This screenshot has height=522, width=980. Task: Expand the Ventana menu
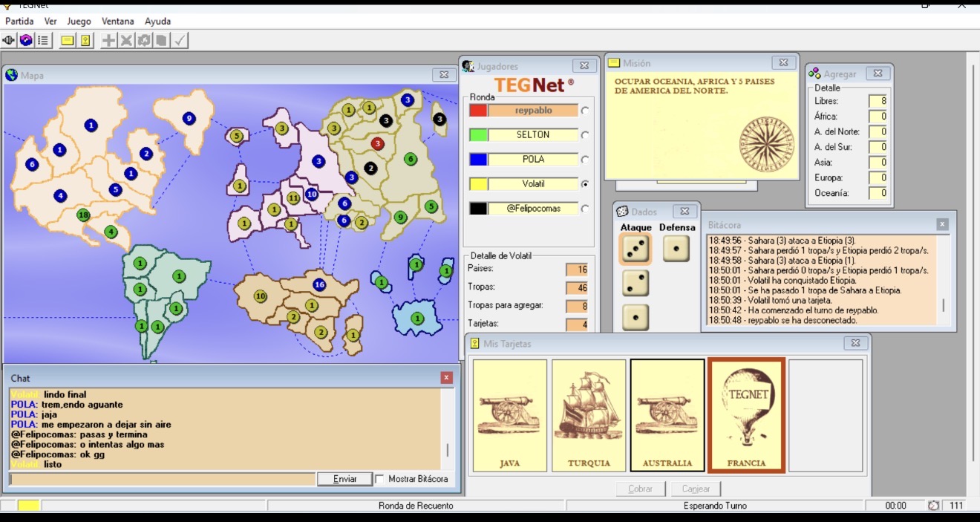117,22
